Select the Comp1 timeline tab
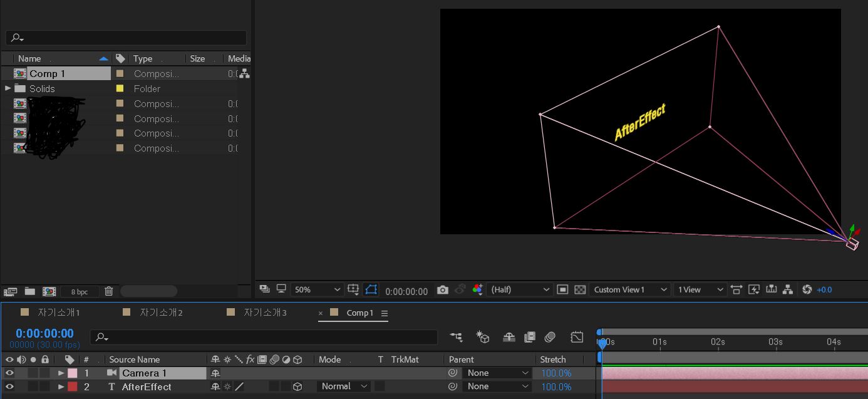 pyautogui.click(x=359, y=313)
